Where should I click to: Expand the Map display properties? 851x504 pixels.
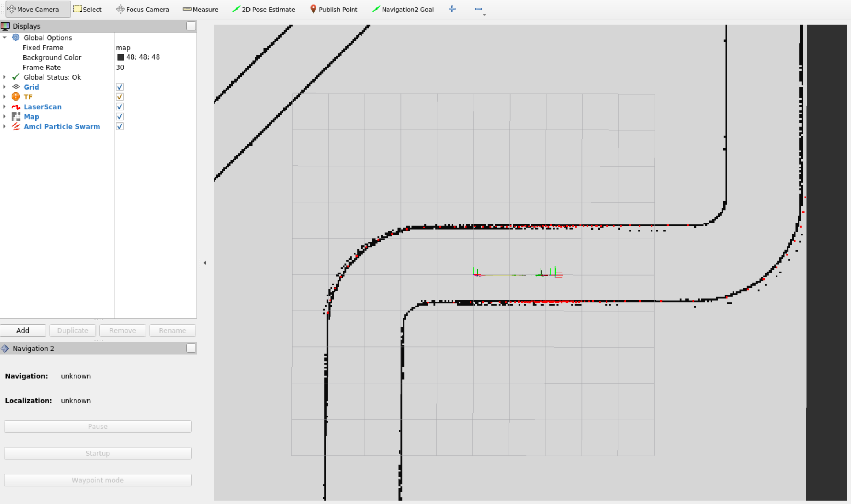tap(4, 117)
